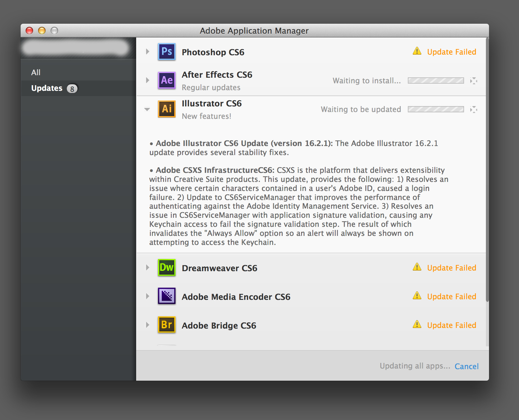This screenshot has height=420, width=519.
Task: Click the Illustrator CS6 title
Action: click(212, 103)
